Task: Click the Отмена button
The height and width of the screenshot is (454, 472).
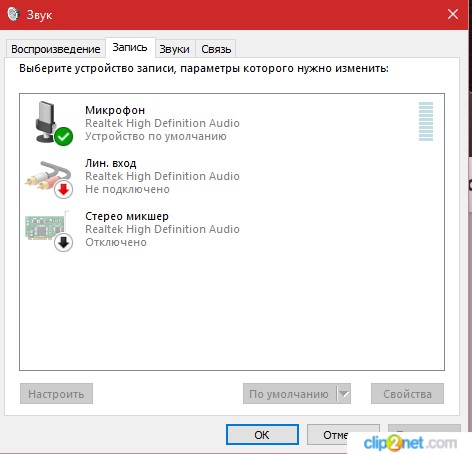Action: [x=343, y=435]
